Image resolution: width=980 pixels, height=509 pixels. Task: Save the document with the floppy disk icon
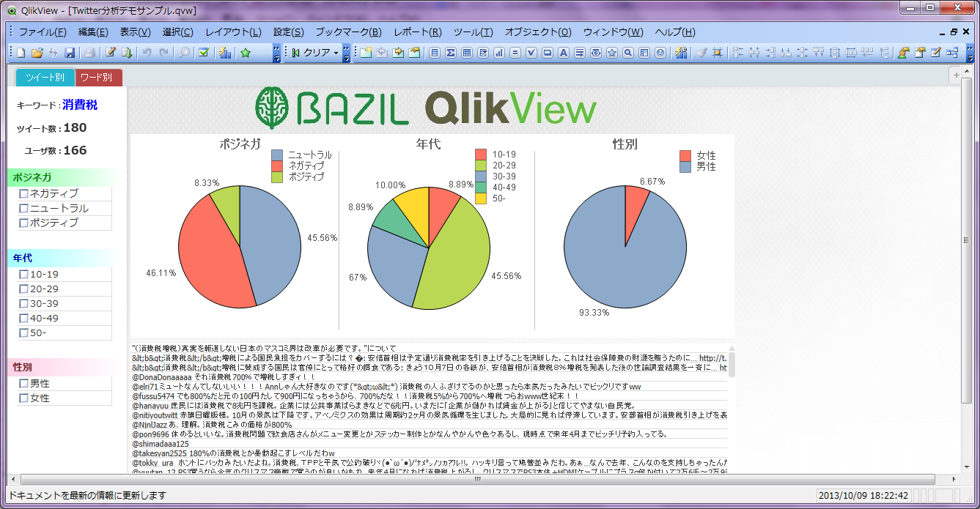(x=70, y=53)
